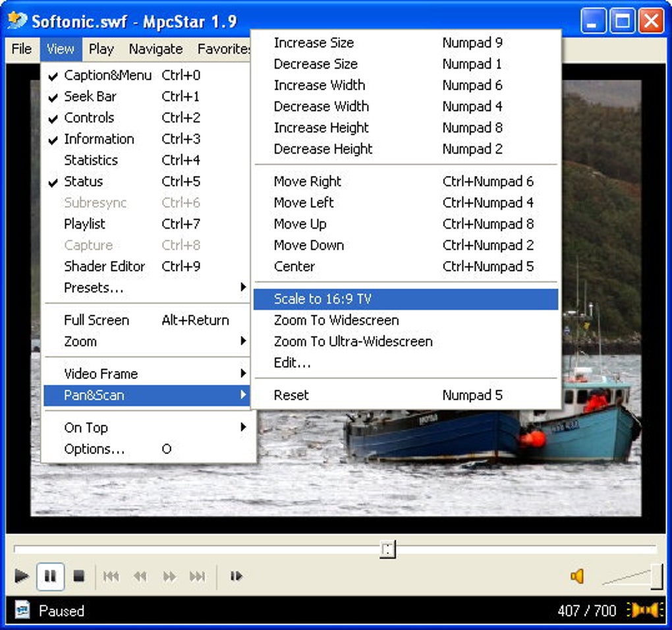Click the Pause button
Image resolution: width=672 pixels, height=630 pixels.
tap(50, 576)
